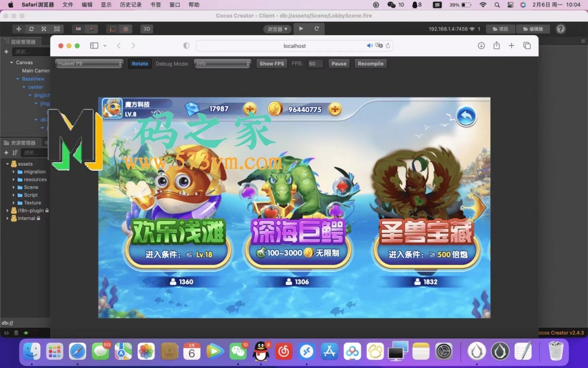The image size is (588, 368).
Task: Open the 编辑器 folder button
Action: (x=533, y=29)
